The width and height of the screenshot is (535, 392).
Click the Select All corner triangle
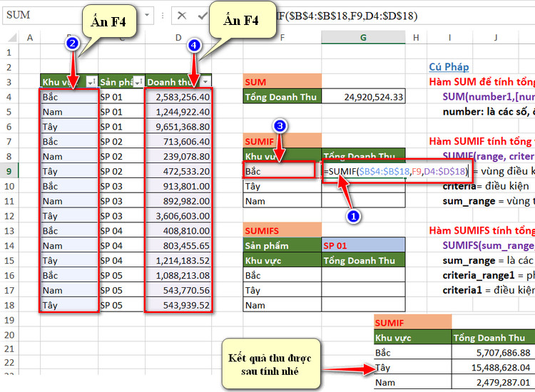(12, 38)
